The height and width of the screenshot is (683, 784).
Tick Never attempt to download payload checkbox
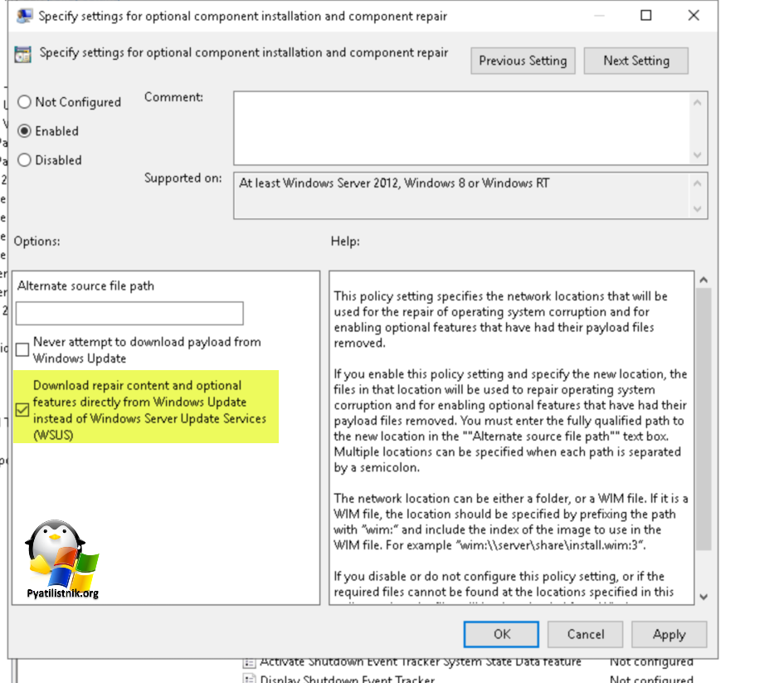tap(22, 349)
